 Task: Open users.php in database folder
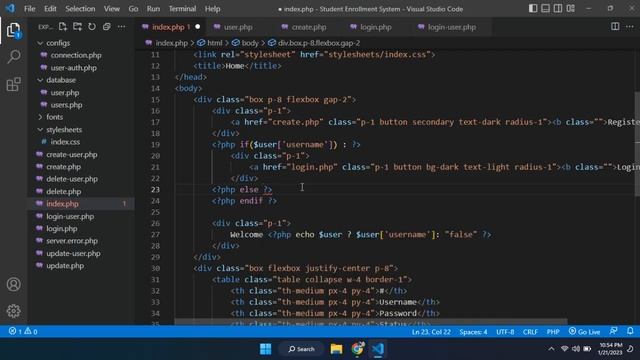66,105
